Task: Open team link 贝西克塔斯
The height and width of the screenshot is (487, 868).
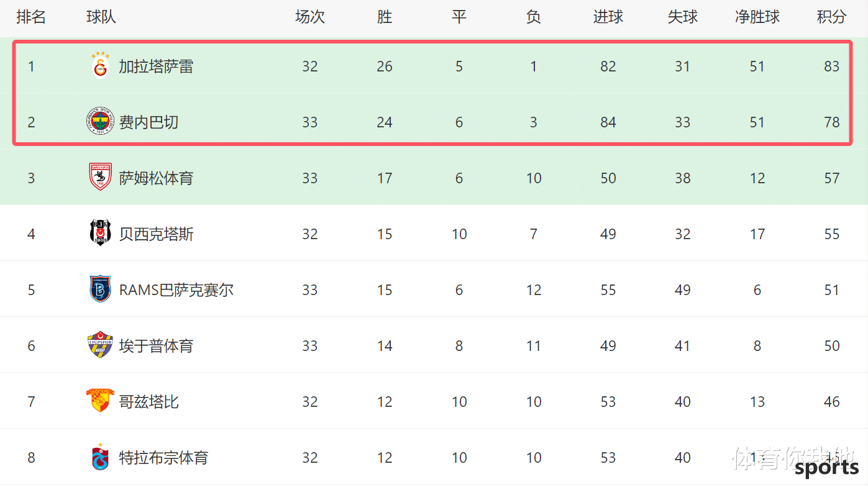Action: [x=156, y=234]
